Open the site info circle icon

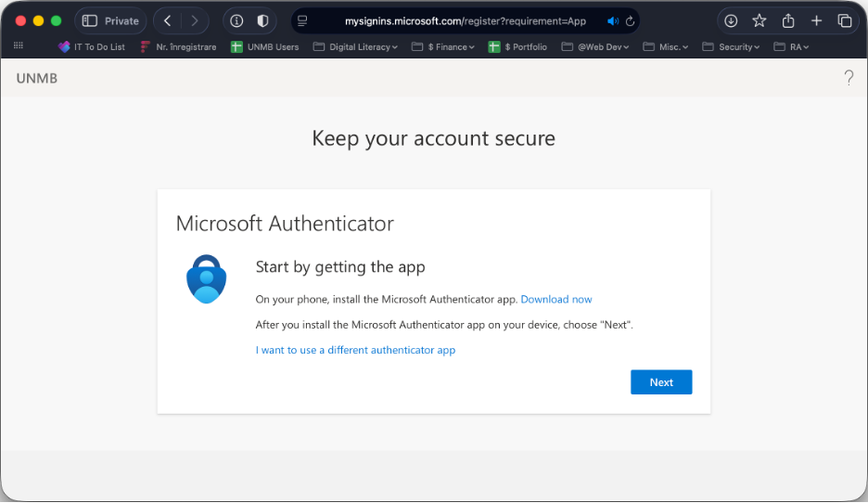coord(236,20)
